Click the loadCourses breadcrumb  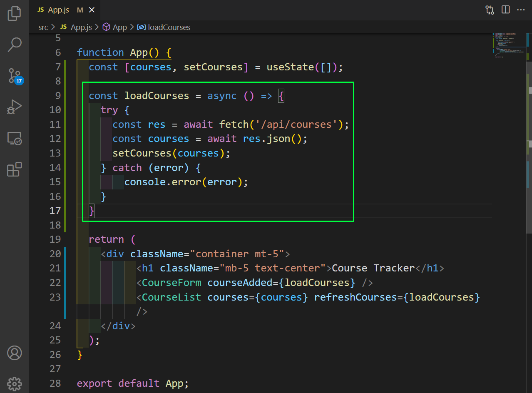pos(164,27)
